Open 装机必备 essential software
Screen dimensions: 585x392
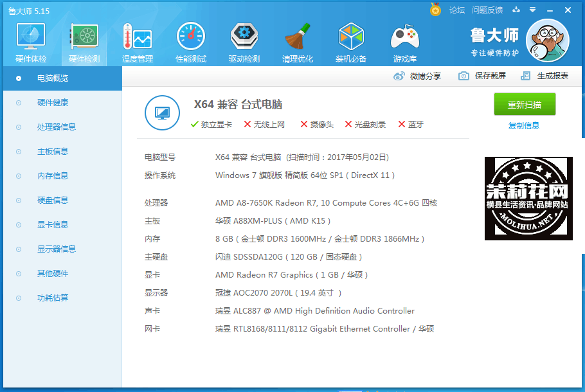point(351,43)
